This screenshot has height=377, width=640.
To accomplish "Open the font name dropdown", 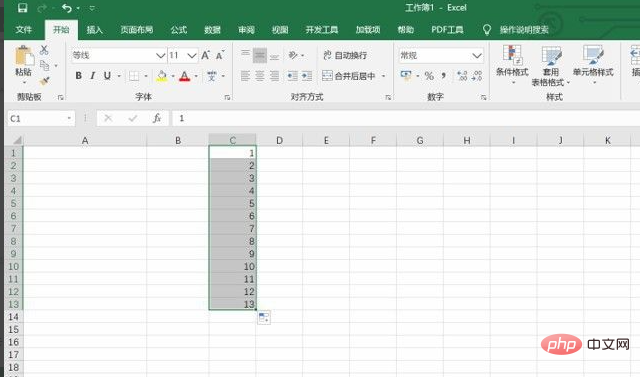I will click(x=160, y=55).
